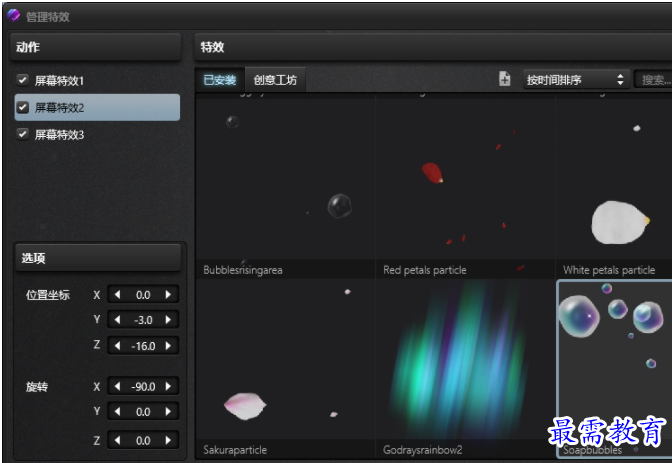Click the position Z value field -16.0

tap(143, 346)
